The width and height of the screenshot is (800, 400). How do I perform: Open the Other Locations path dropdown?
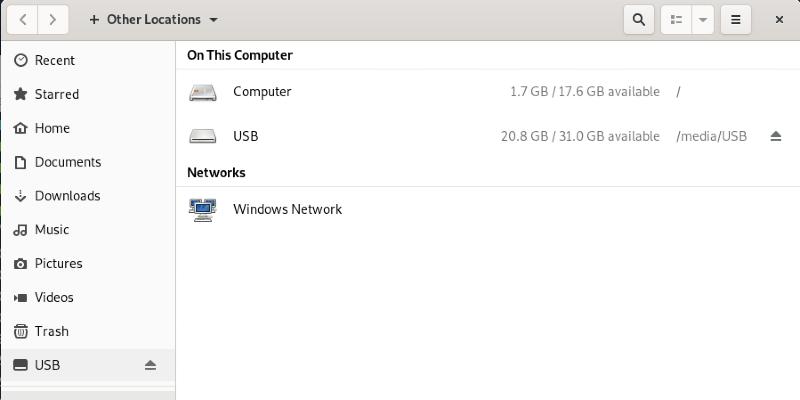pyautogui.click(x=154, y=20)
